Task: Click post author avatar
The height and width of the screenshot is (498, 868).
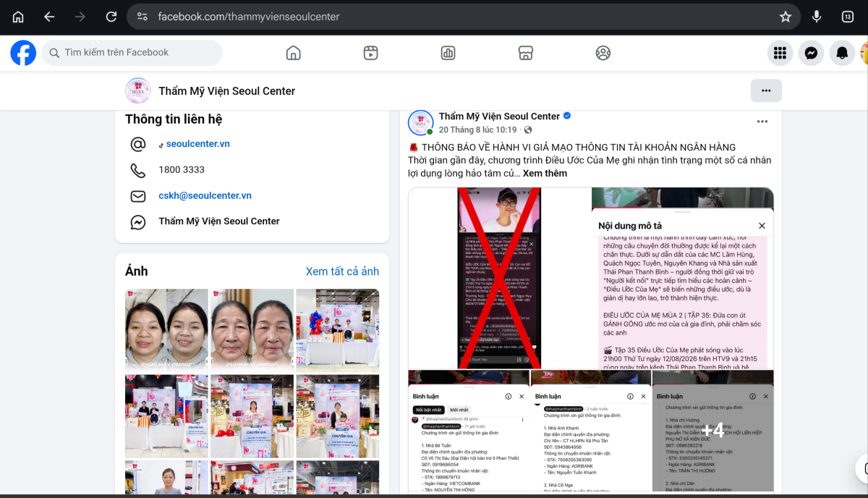Action: pos(421,122)
